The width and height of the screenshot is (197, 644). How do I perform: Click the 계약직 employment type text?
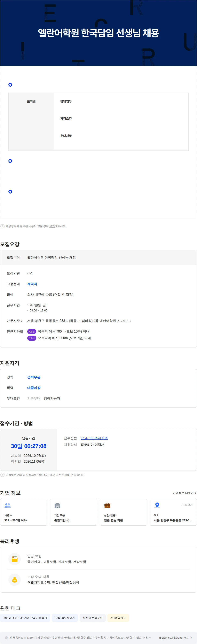point(32,284)
